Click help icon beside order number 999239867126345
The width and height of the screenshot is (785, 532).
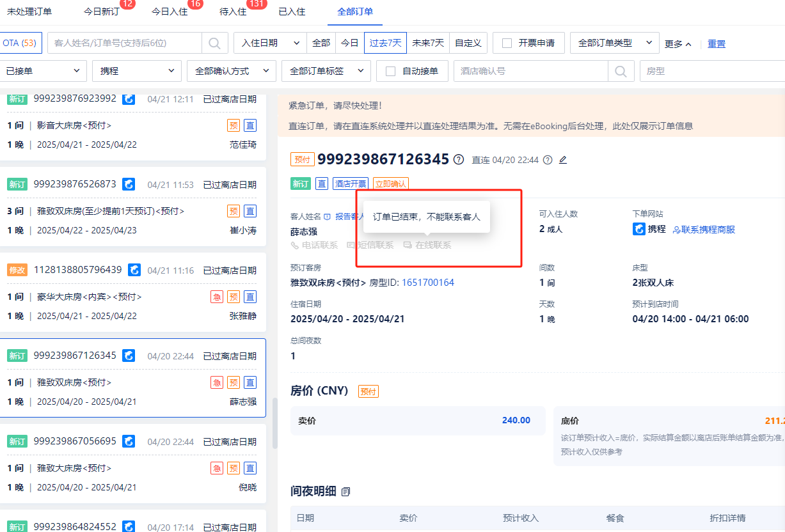[x=459, y=160]
